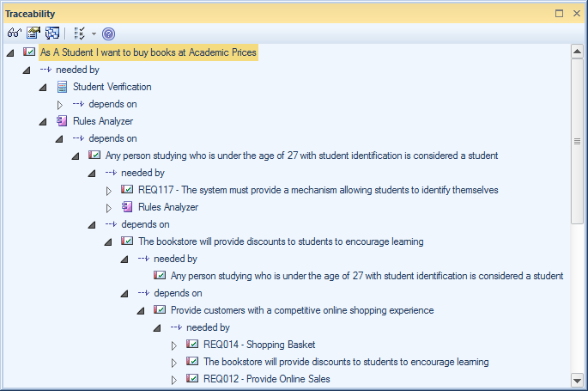Expand the REQ117 tree node
Screen dimensions: 588x391
[109, 190]
